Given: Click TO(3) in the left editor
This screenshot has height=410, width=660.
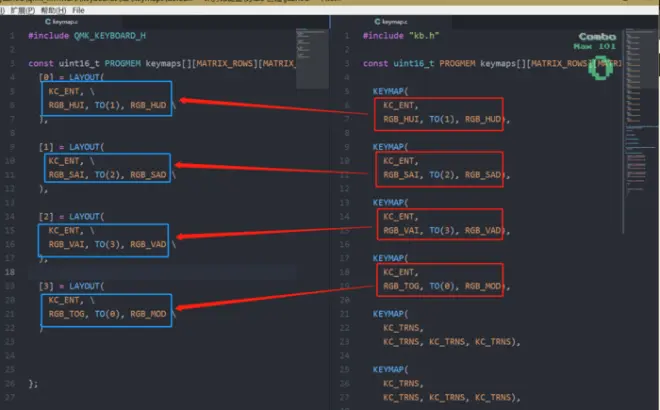Looking at the screenshot, I should pyautogui.click(x=107, y=244).
